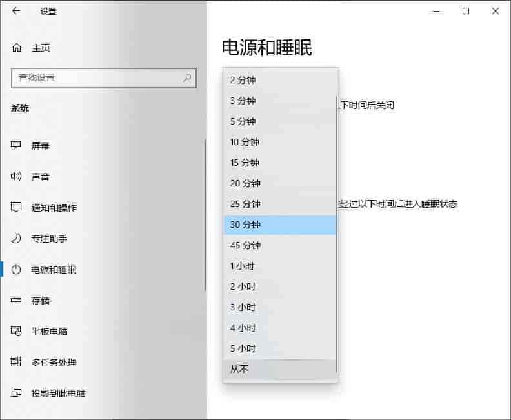This screenshot has height=420, width=511.
Task: Select the 存储 storage icon
Action: [16, 300]
